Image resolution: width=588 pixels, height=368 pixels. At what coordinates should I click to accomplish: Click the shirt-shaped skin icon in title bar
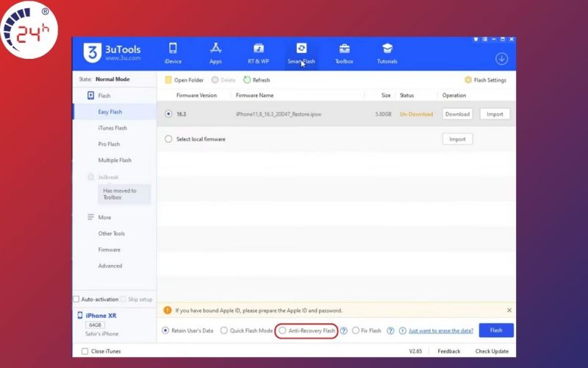476,39
